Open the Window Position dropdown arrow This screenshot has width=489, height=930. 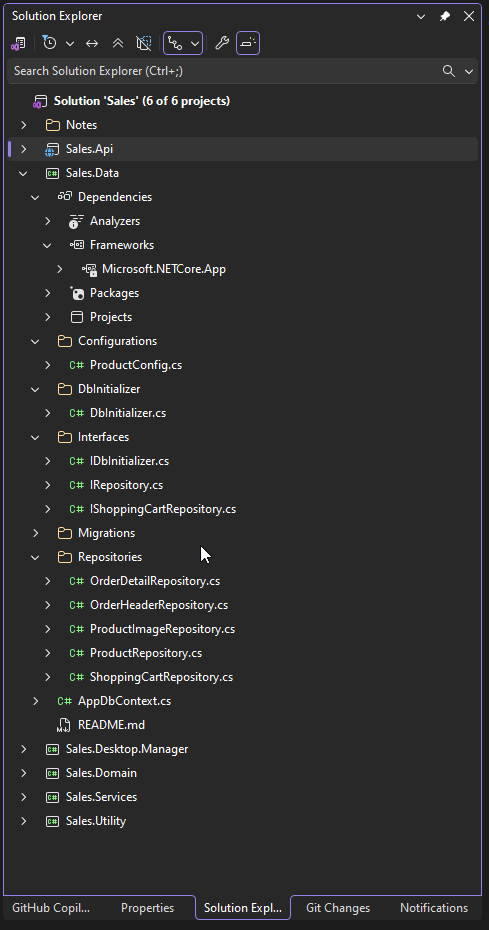[421, 17]
